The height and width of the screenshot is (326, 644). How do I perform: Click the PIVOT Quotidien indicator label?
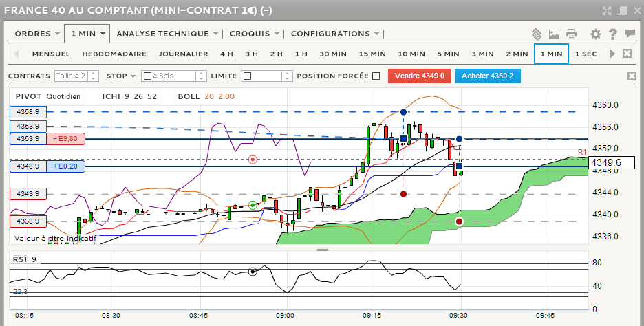pyautogui.click(x=48, y=96)
